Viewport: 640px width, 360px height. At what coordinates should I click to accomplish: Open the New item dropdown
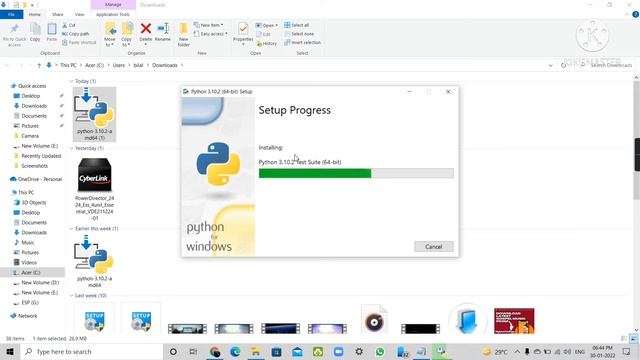209,25
